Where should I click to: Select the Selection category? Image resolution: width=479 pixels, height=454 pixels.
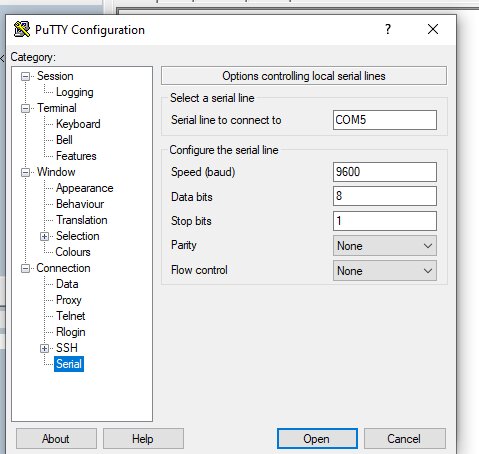tap(77, 236)
